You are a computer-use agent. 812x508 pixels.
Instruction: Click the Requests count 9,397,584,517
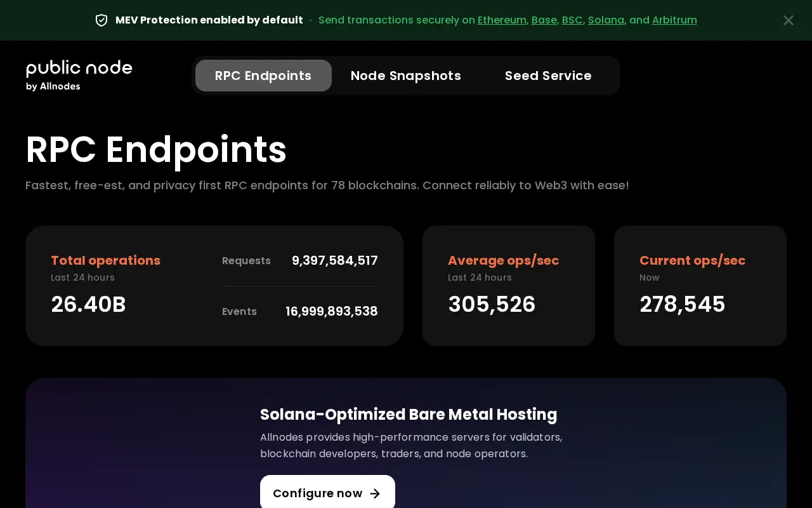pyautogui.click(x=335, y=260)
